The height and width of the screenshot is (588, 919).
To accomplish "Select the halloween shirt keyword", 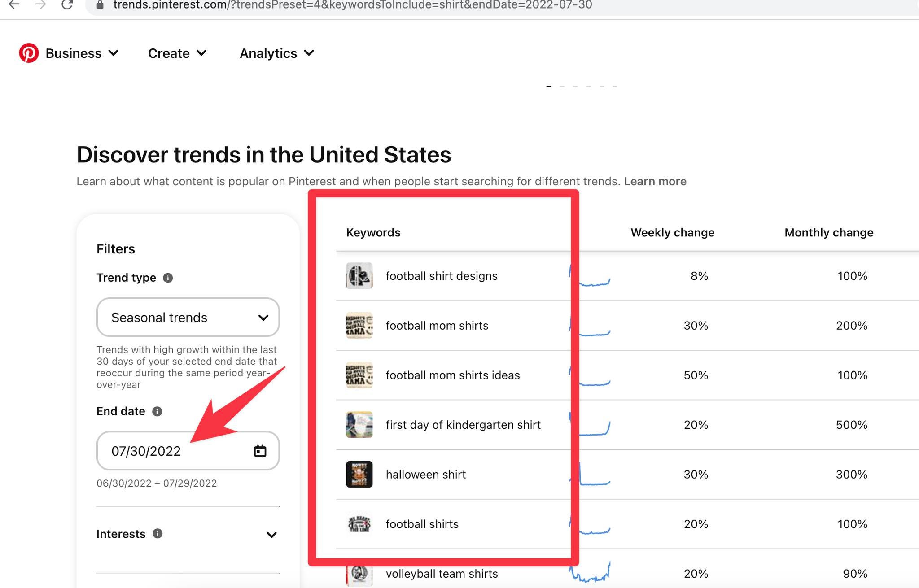I will (426, 475).
